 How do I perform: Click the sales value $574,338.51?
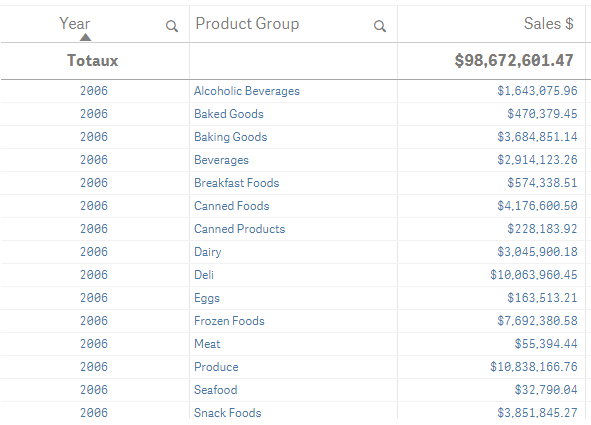[542, 183]
